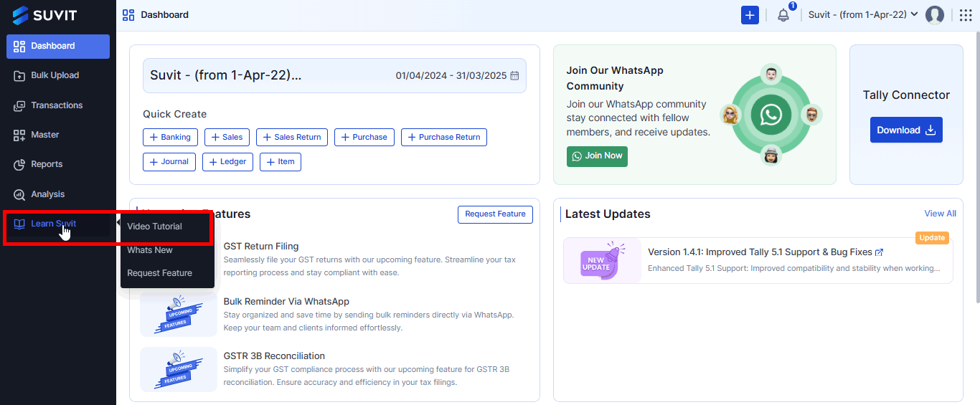Quick create a Journal entry
Viewport: 980px width, 405px height.
click(169, 162)
